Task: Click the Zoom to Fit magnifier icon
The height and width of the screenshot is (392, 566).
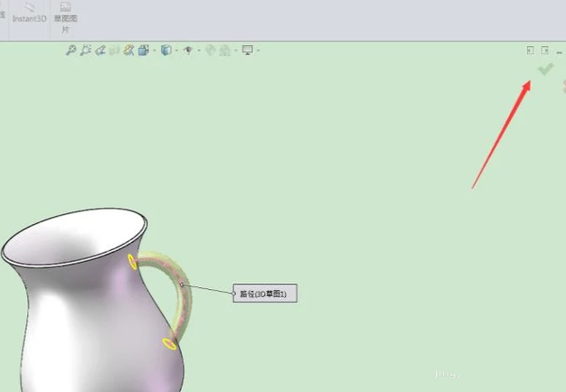Action: 71,50
